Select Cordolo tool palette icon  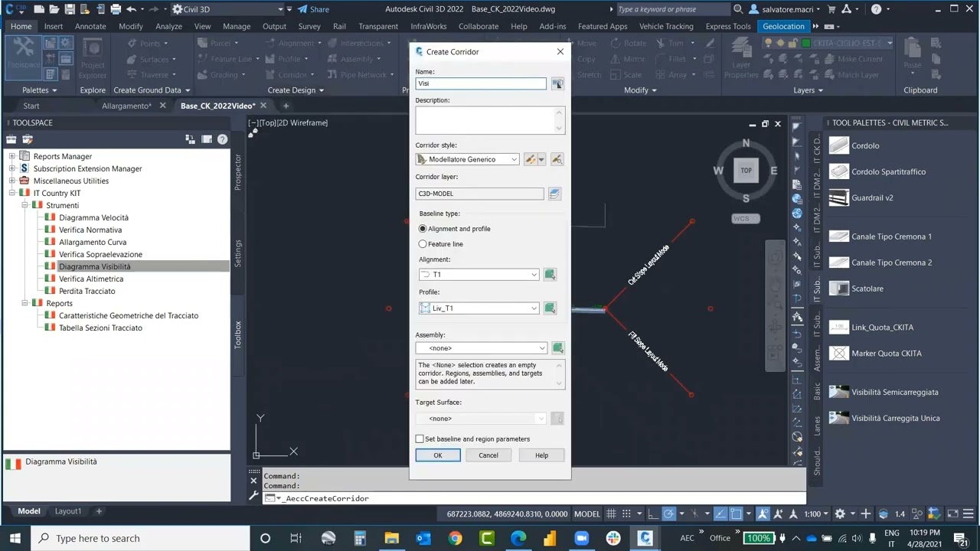(839, 145)
